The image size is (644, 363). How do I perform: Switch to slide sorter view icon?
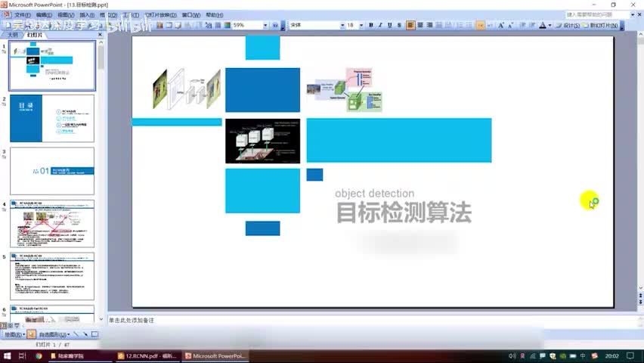point(11,325)
